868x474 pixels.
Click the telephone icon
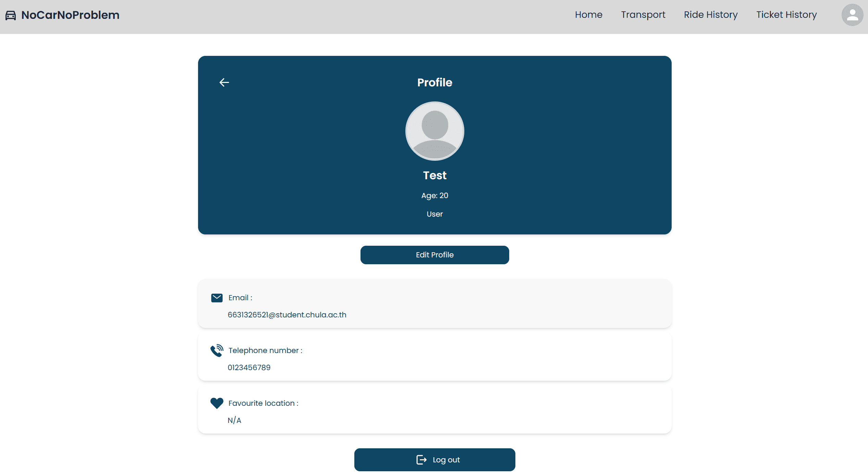coord(217,350)
